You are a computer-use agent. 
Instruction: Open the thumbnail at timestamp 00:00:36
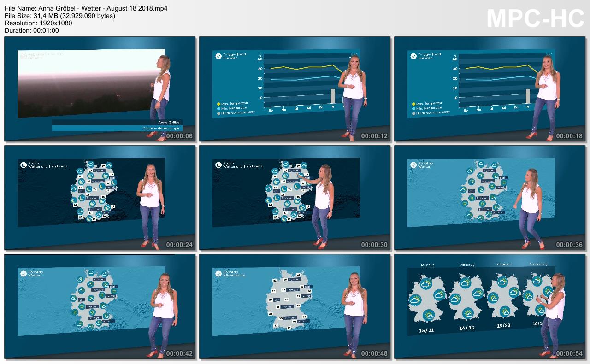tap(490, 198)
